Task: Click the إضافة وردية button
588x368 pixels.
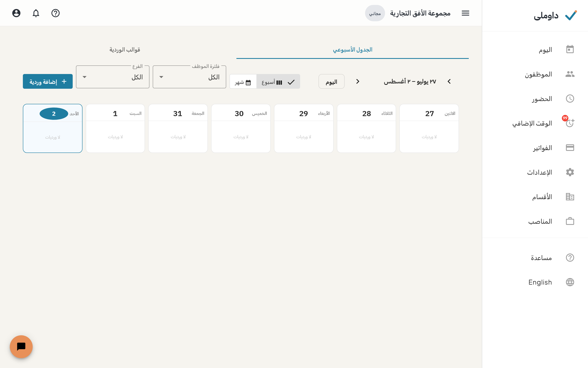Action: (48, 82)
